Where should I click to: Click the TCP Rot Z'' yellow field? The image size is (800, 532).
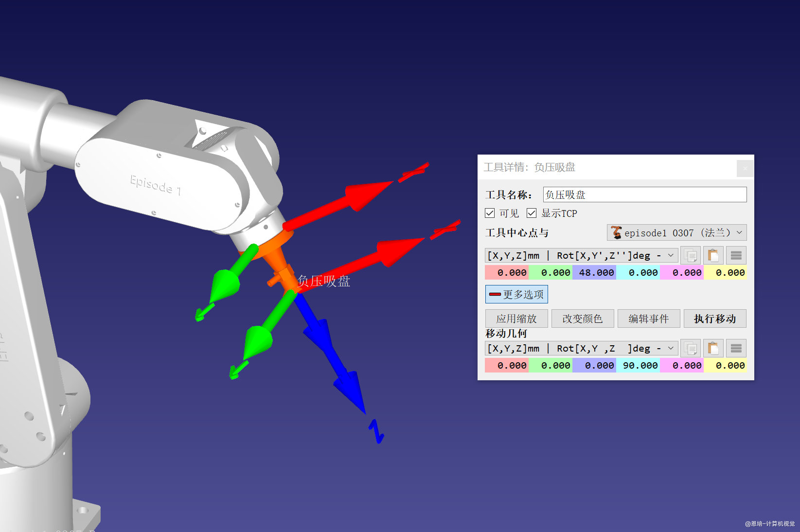725,273
